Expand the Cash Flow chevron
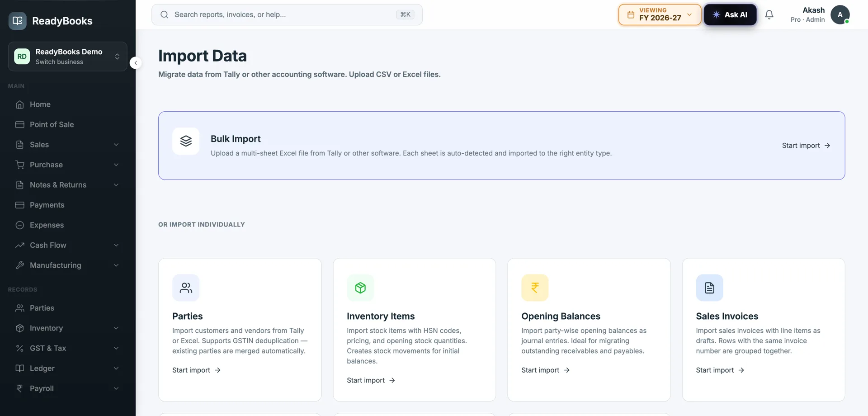The width and height of the screenshot is (868, 416). pos(116,245)
